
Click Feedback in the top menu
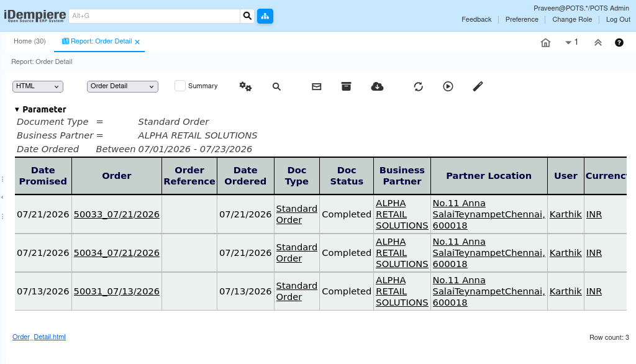pos(476,19)
